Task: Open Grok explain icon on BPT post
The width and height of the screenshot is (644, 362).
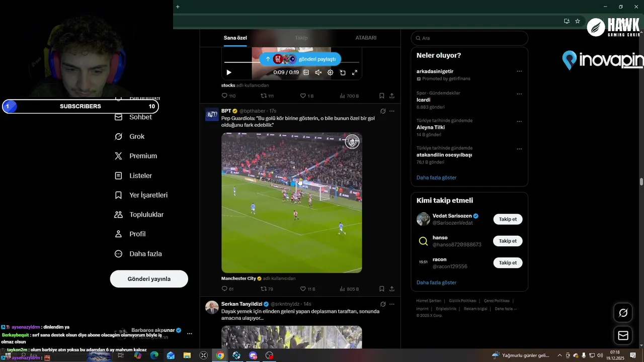Action: tap(383, 111)
